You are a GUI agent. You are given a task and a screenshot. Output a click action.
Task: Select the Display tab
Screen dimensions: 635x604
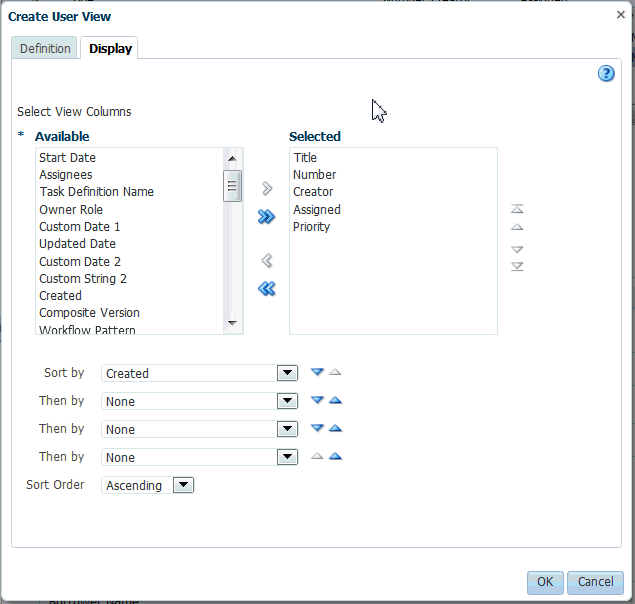point(110,48)
